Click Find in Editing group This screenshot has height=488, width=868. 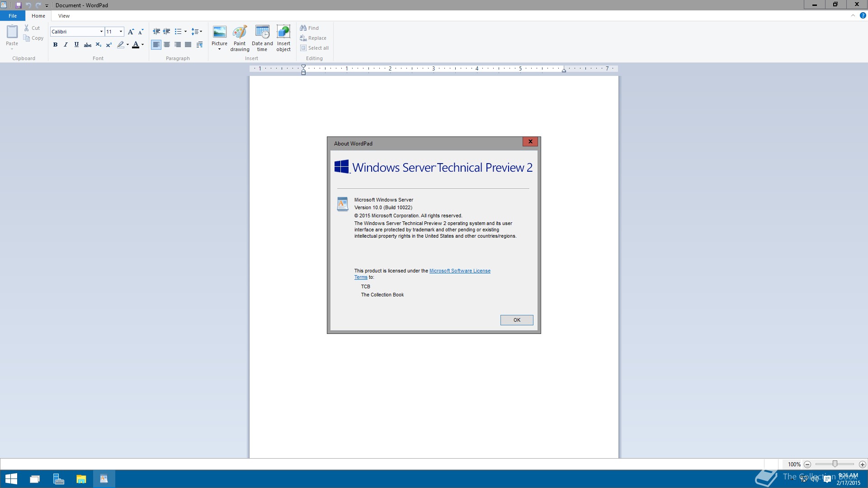point(309,28)
